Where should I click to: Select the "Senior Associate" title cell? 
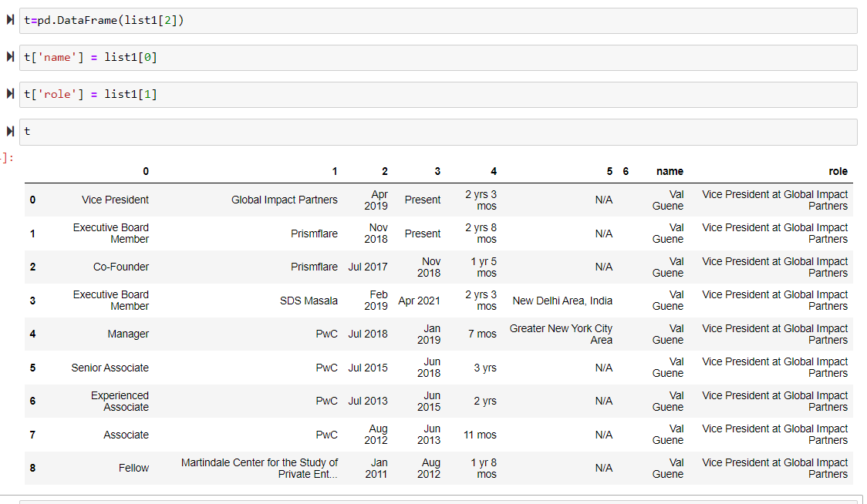pyautogui.click(x=110, y=368)
